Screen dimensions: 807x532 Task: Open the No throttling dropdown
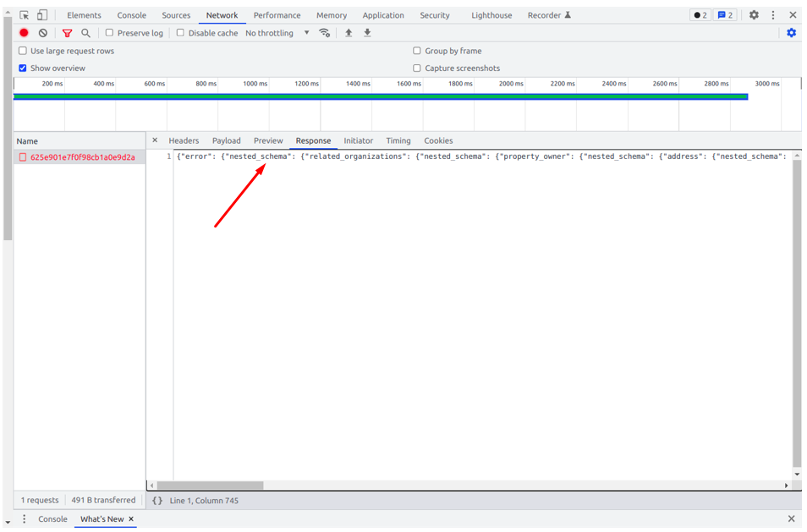pos(277,33)
